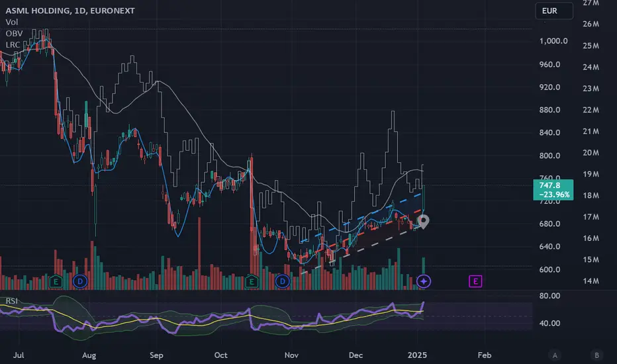Click the Sep label on time axis

(x=156, y=355)
